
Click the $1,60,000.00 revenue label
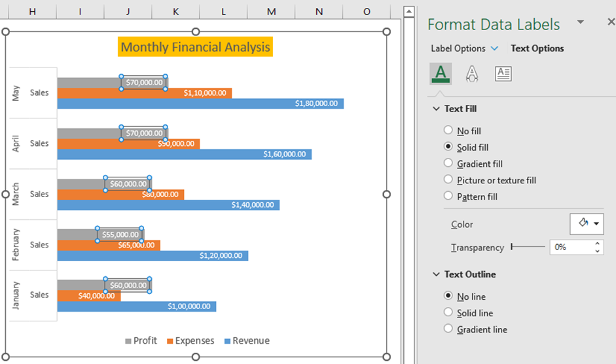tap(284, 154)
